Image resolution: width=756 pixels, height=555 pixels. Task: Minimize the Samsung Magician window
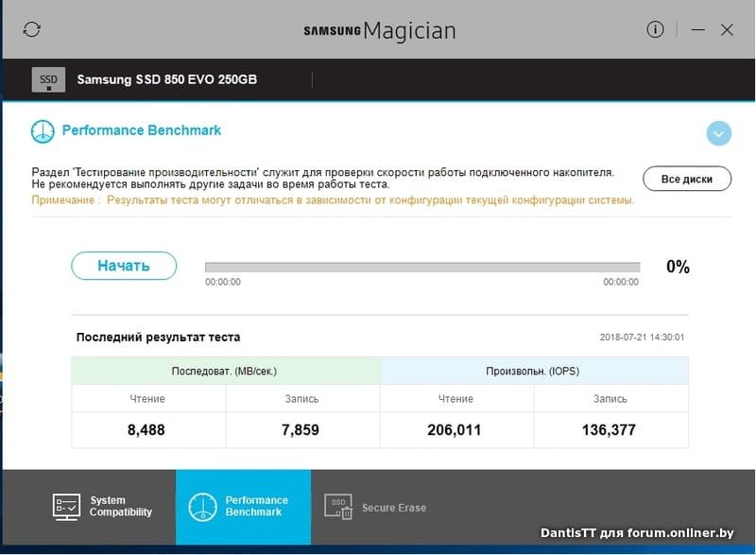pyautogui.click(x=697, y=29)
